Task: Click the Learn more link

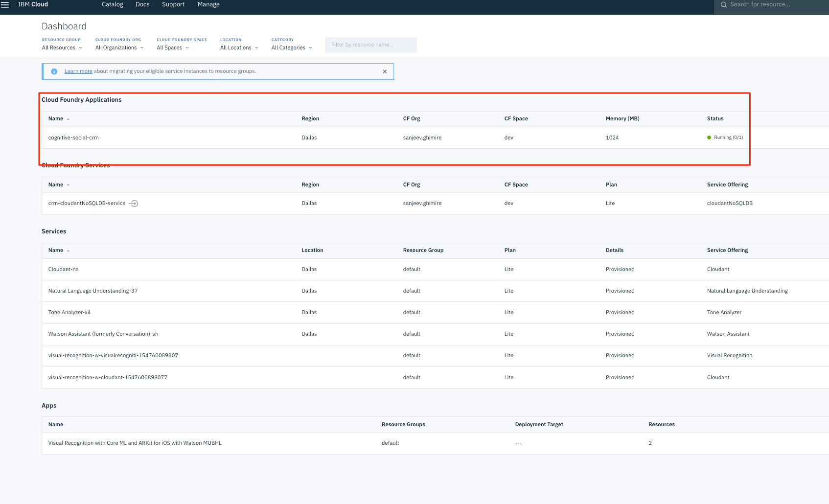Action: point(78,71)
